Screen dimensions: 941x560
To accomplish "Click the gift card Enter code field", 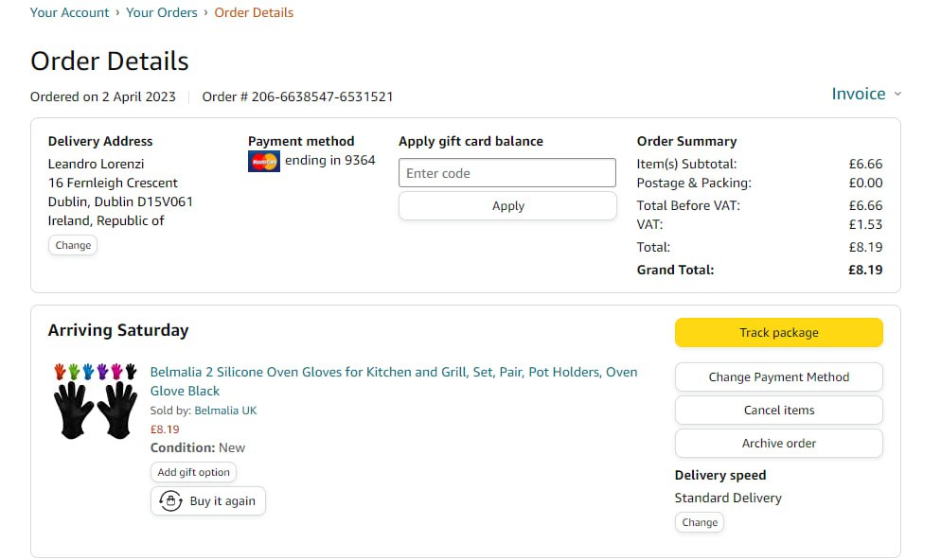I will tap(506, 173).
